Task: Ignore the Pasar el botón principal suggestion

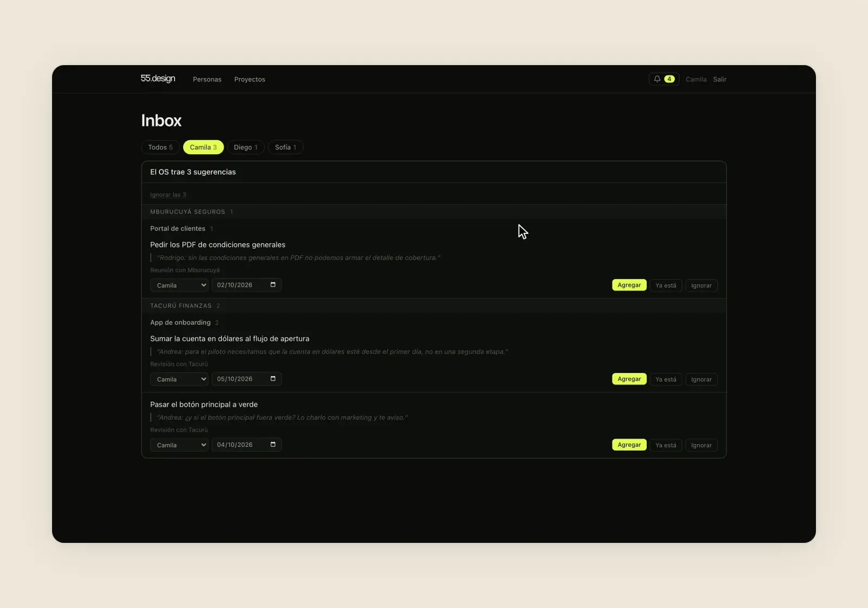Action: pos(701,445)
